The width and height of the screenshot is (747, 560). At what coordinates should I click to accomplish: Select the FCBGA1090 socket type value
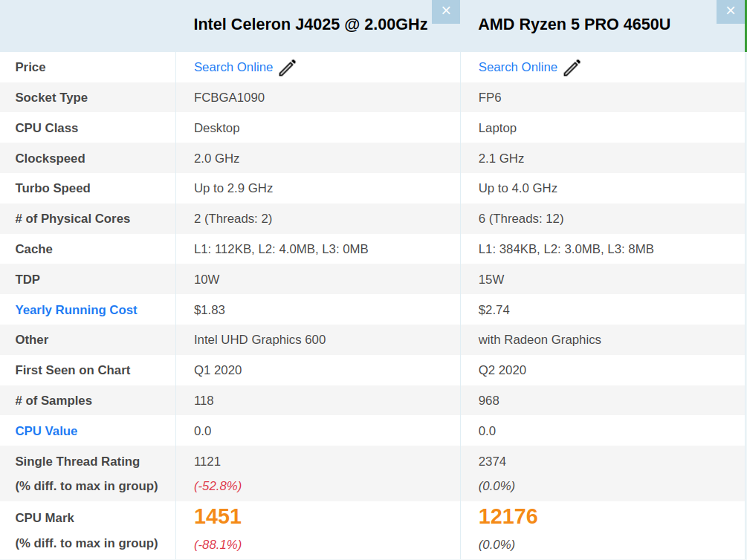[x=229, y=97]
